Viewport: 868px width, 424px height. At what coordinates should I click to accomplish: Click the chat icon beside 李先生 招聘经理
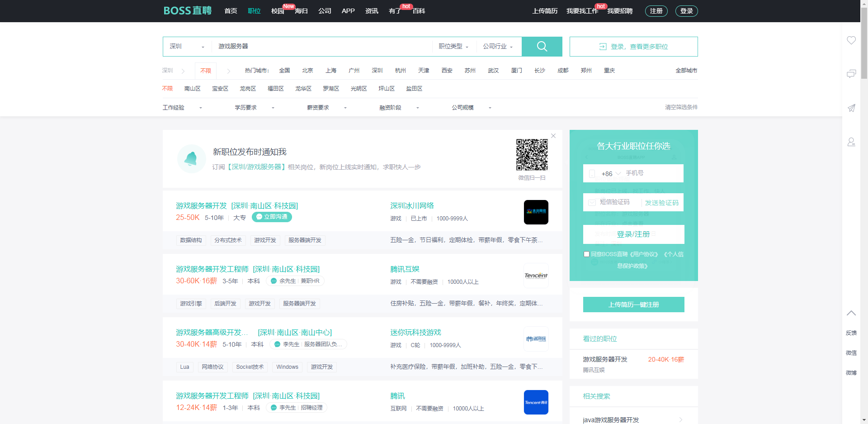tap(274, 408)
